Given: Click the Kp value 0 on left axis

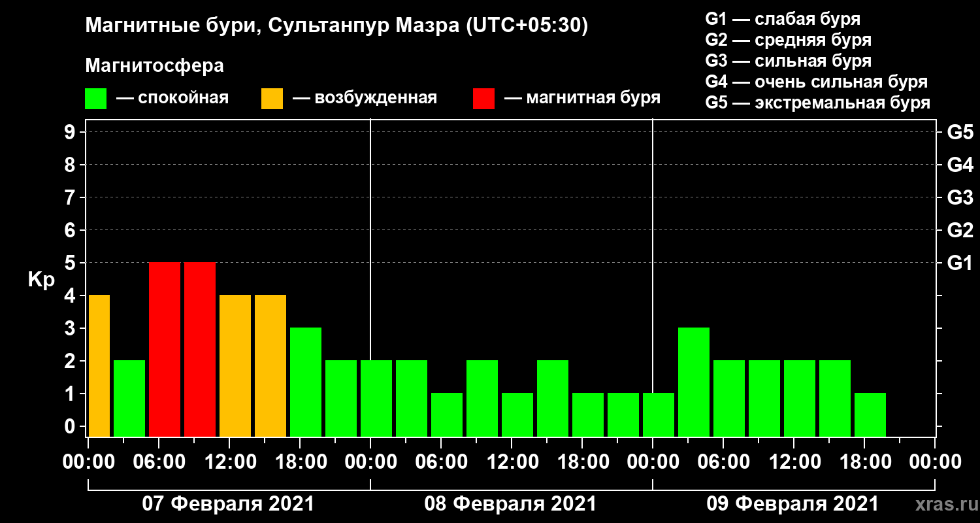Looking at the screenshot, I should pos(71,427).
